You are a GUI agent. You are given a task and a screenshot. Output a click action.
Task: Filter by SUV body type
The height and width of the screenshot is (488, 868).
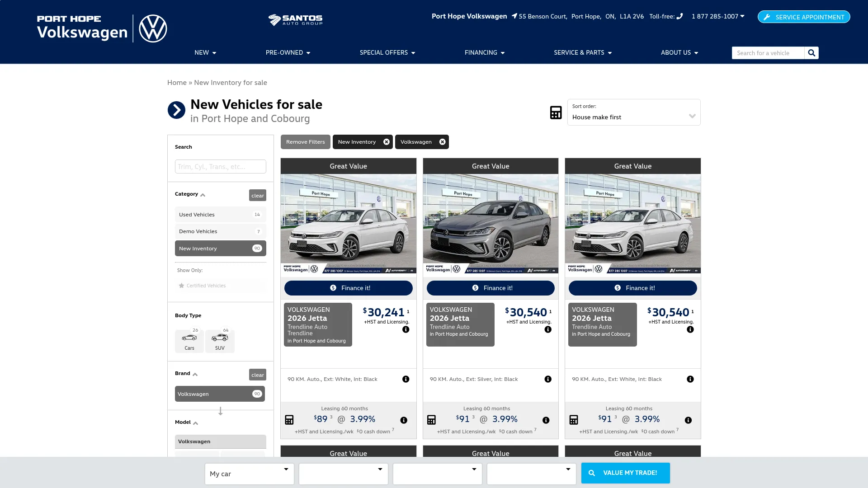coord(220,341)
